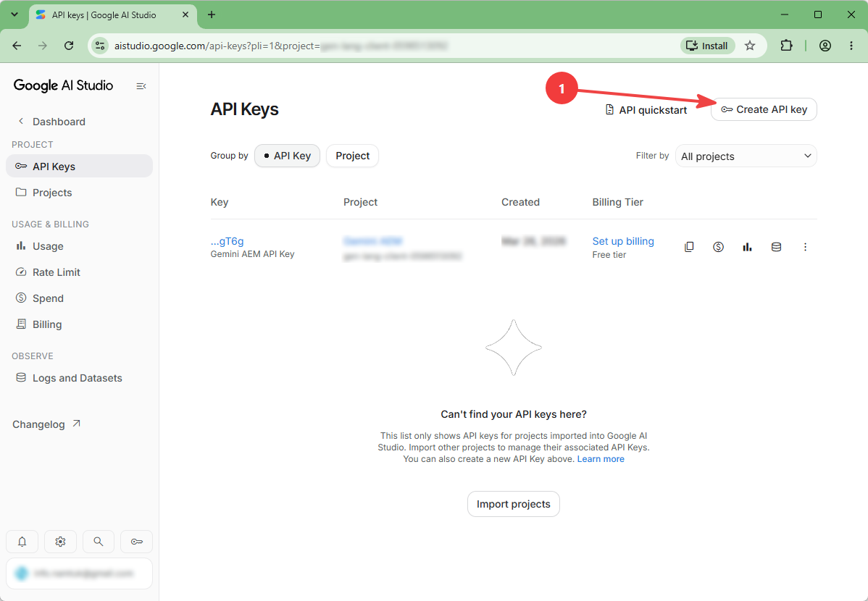Open the tab search chevron

(x=15, y=15)
